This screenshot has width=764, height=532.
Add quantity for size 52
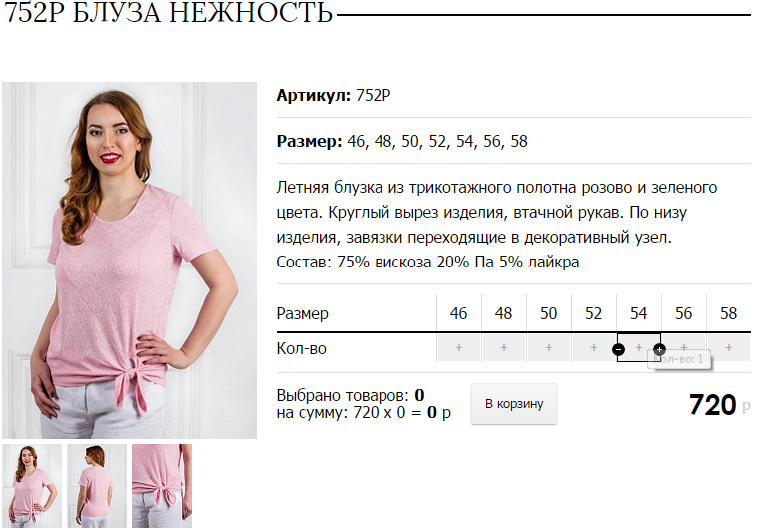(593, 347)
